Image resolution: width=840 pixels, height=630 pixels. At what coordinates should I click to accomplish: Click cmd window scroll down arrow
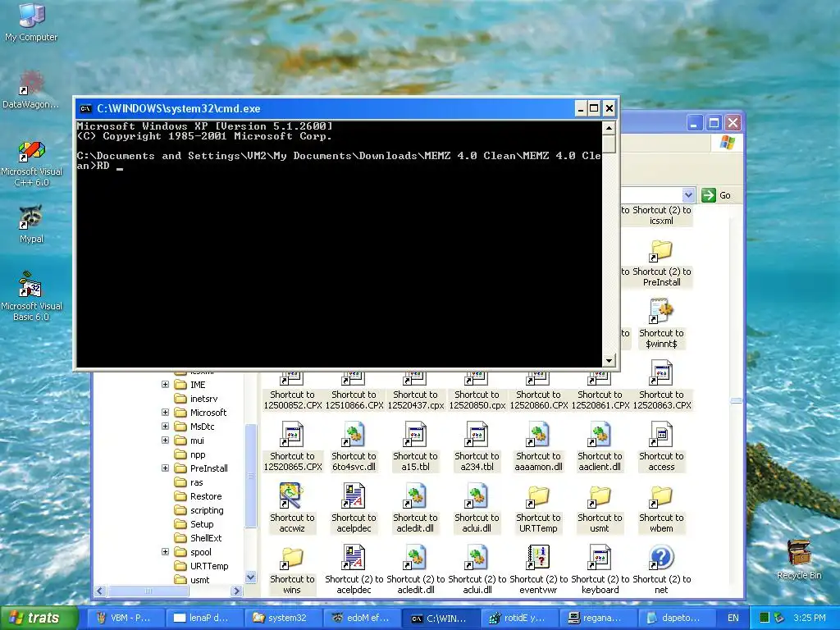pyautogui.click(x=609, y=361)
